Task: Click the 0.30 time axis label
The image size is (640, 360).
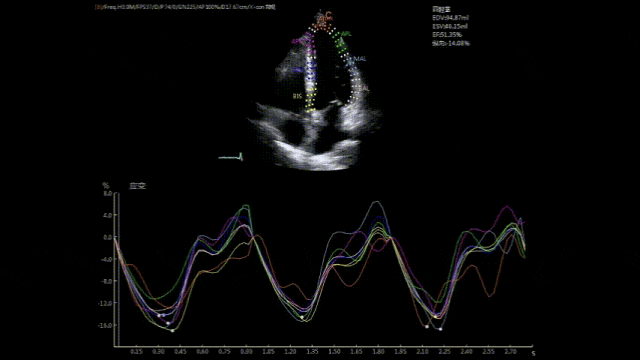Action: (x=158, y=352)
